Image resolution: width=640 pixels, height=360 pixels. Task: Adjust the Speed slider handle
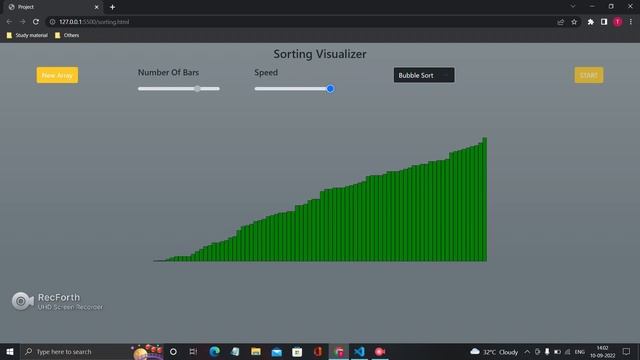coord(330,89)
